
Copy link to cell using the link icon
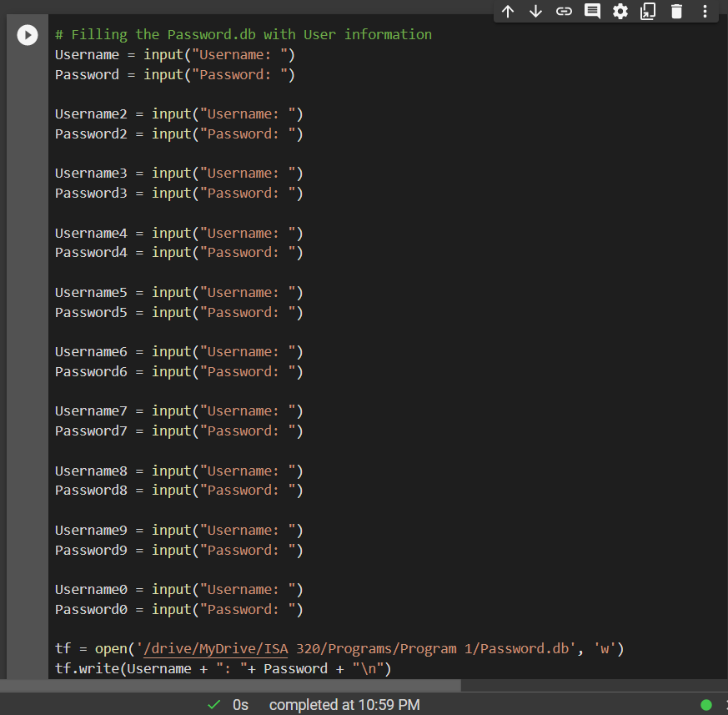coord(564,11)
